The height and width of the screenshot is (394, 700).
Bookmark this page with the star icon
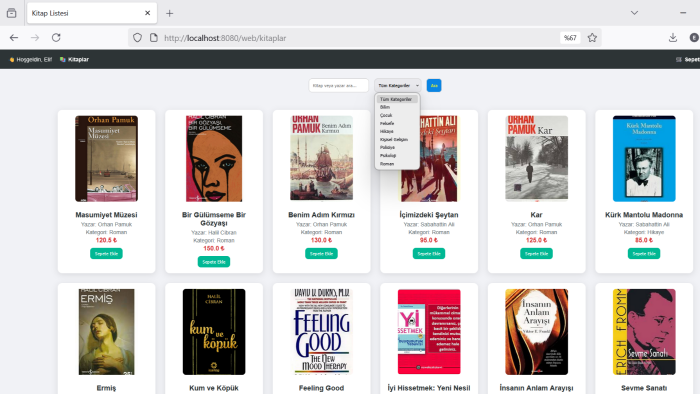coord(592,38)
